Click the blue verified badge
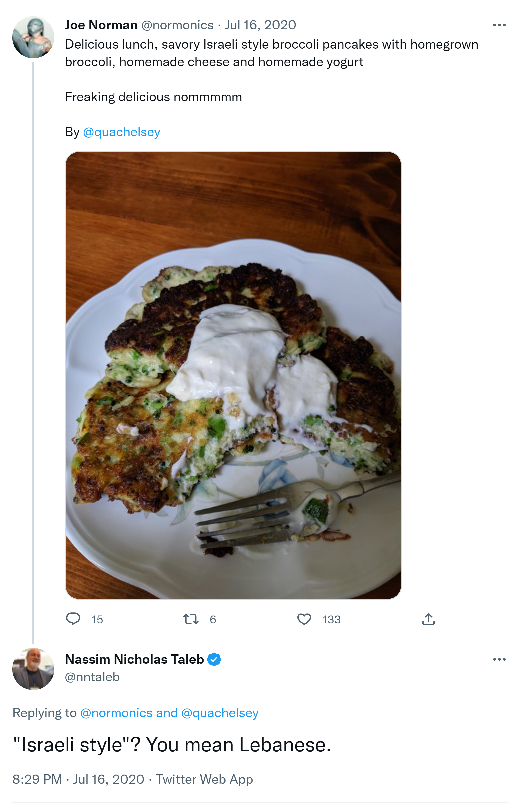The image size is (515, 812). tap(214, 659)
